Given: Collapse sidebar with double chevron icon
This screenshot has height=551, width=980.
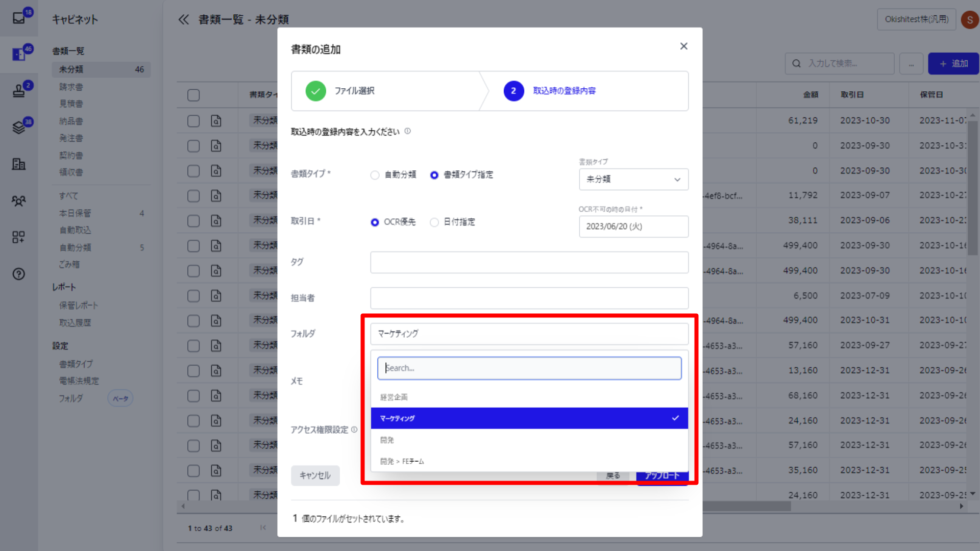Looking at the screenshot, I should (x=184, y=19).
